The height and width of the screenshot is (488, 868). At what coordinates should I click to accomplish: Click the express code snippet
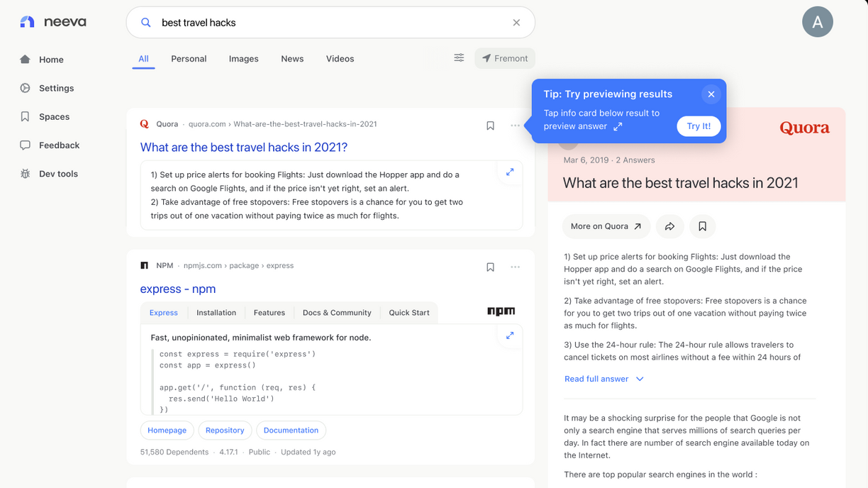(x=238, y=382)
